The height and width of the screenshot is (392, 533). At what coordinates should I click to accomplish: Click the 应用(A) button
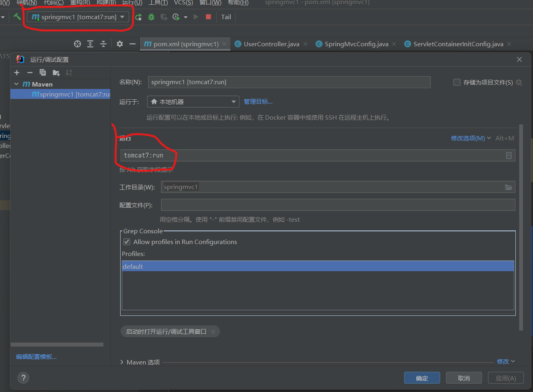tap(506, 378)
